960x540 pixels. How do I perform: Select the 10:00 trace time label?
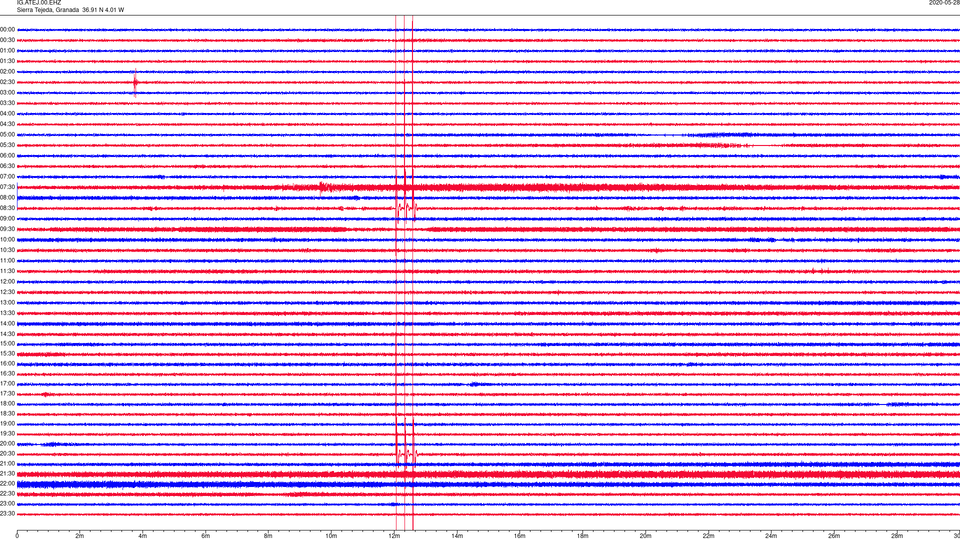(7, 239)
